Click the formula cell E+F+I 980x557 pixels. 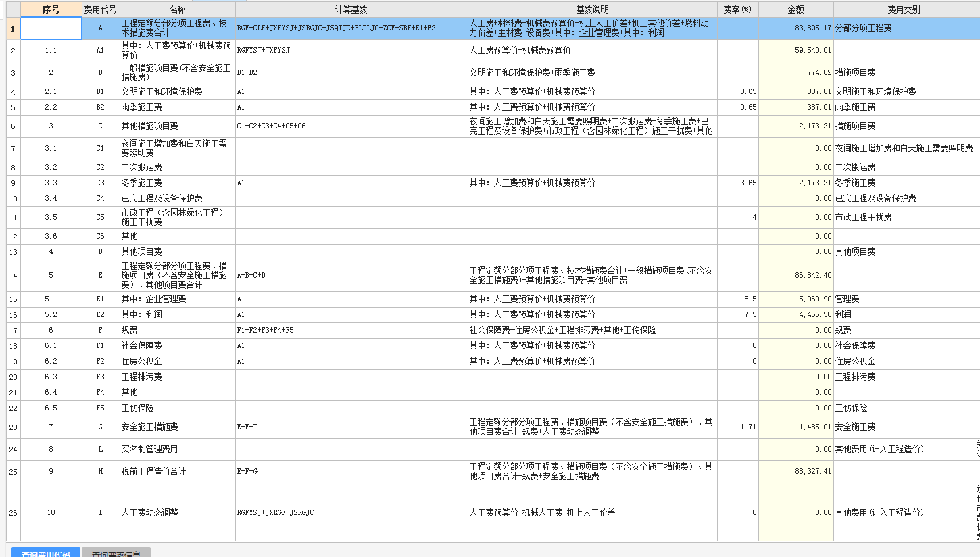(x=351, y=427)
